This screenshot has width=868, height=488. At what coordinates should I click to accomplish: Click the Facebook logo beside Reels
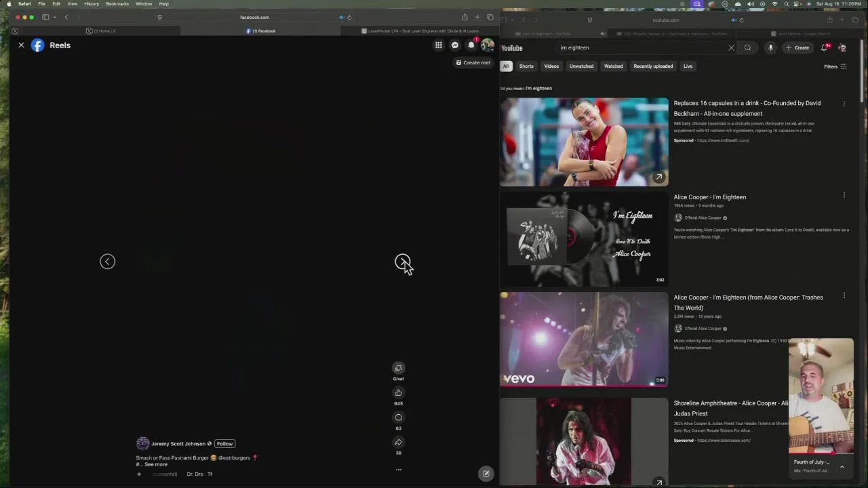pos(38,45)
